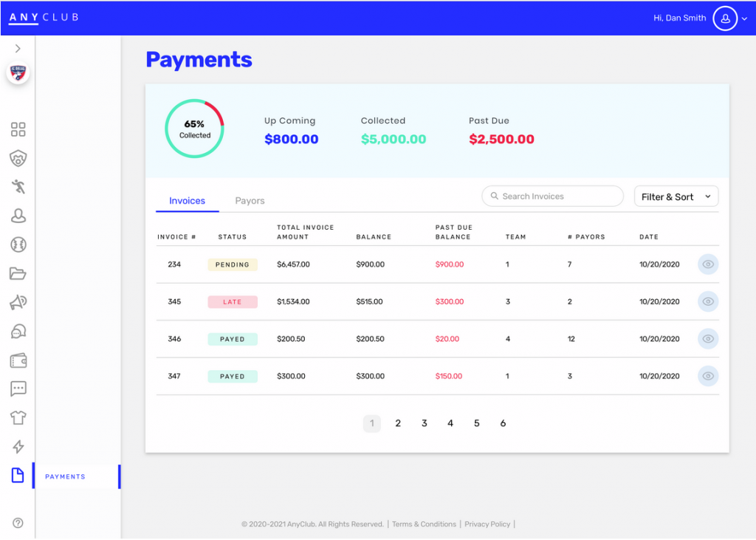This screenshot has width=756, height=540.
Task: Click the Past Due $2,500.00 amount
Action: click(x=501, y=139)
